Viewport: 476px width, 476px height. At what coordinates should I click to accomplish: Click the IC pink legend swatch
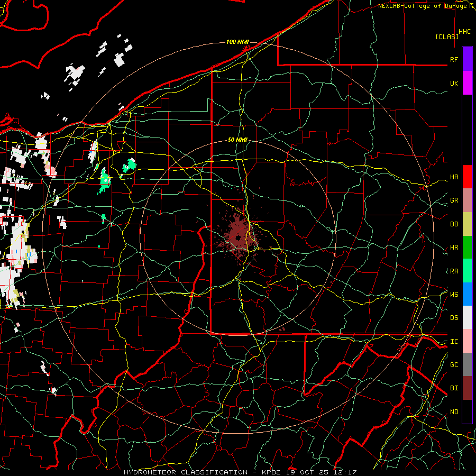point(467,341)
